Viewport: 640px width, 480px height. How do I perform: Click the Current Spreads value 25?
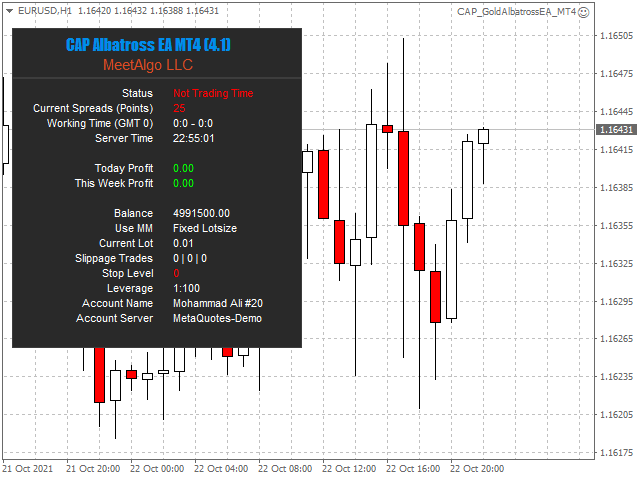click(x=179, y=108)
